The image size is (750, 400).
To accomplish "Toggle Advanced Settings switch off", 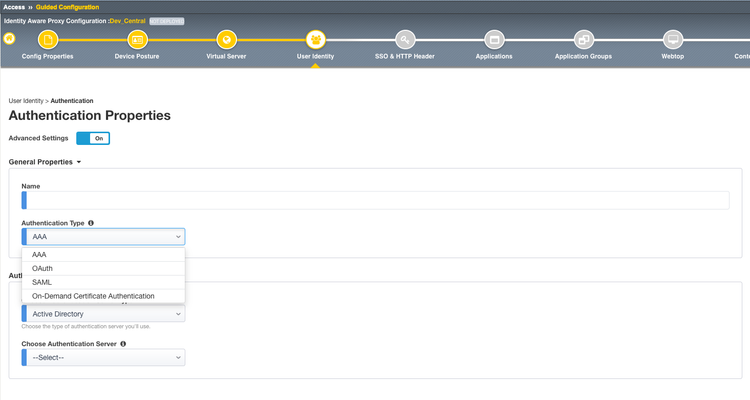I will [x=93, y=138].
